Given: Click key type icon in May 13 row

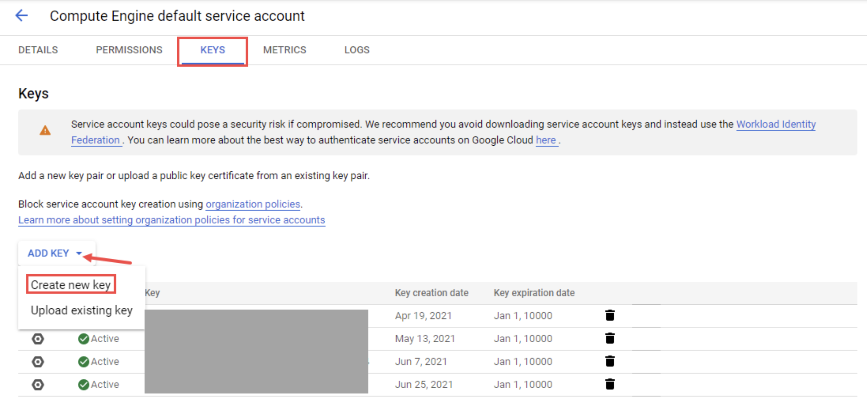Looking at the screenshot, I should (38, 339).
